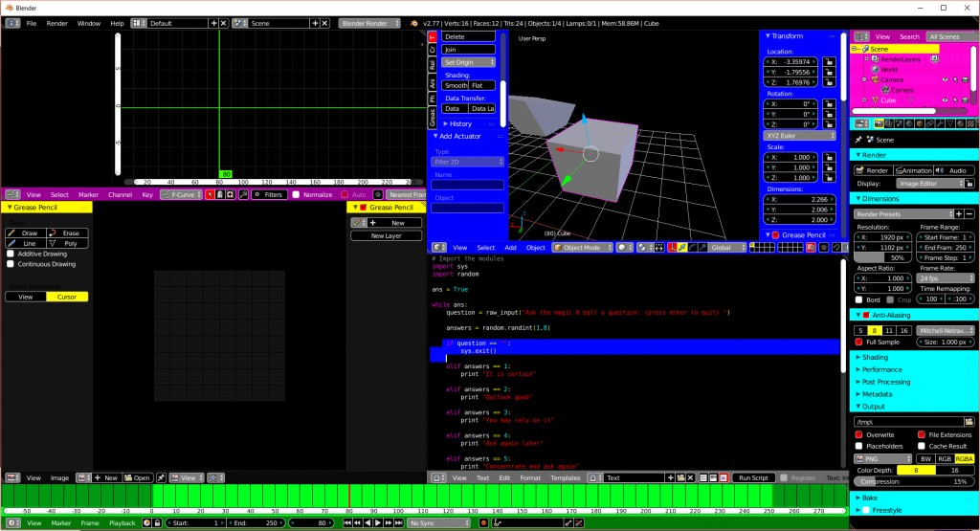The height and width of the screenshot is (531, 980).
Task: Enable Additive Drawing checkbox
Action: 10,254
